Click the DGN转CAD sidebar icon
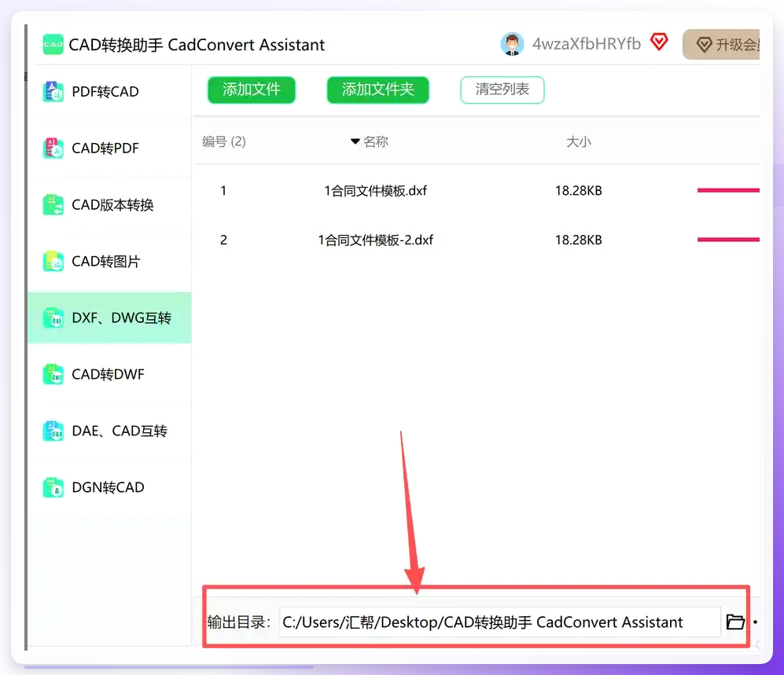Image resolution: width=784 pixels, height=675 pixels. (53, 487)
